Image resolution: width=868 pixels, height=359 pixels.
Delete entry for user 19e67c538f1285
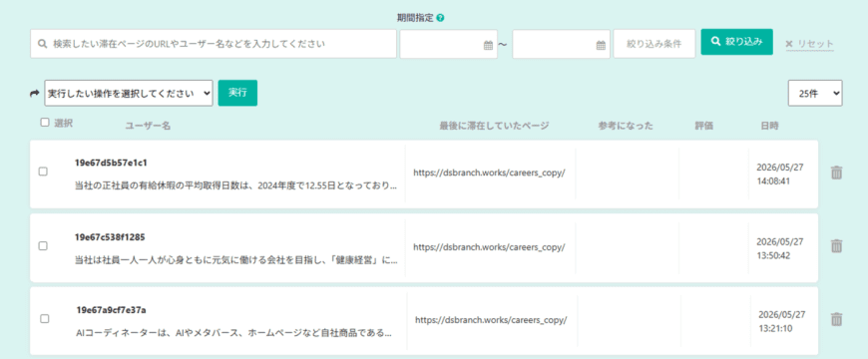[836, 245]
